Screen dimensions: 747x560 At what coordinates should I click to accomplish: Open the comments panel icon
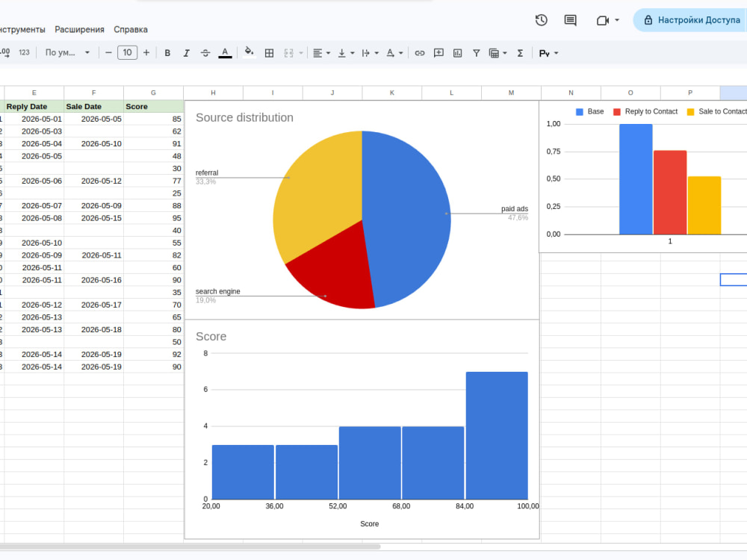(570, 20)
